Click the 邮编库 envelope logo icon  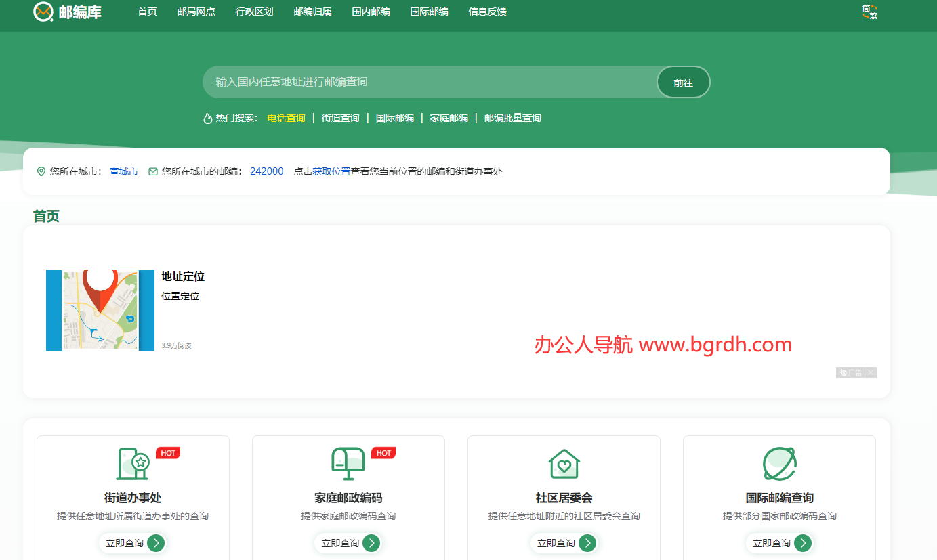(x=43, y=11)
